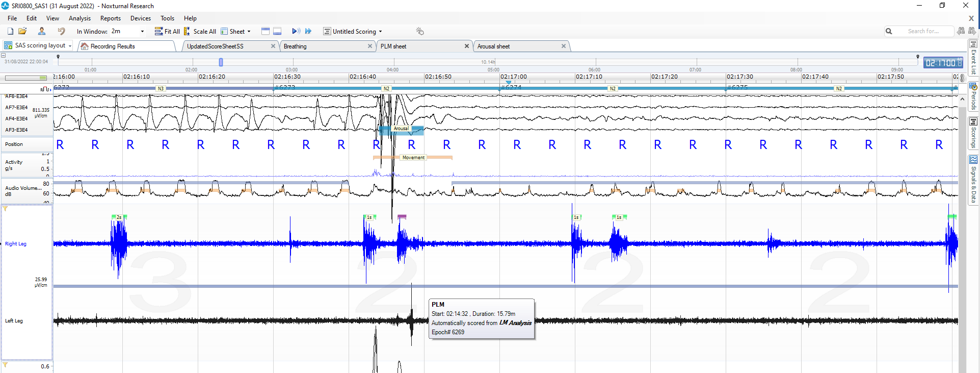The image size is (980, 373).
Task: Click the patient profile icon
Action: pos(42,31)
